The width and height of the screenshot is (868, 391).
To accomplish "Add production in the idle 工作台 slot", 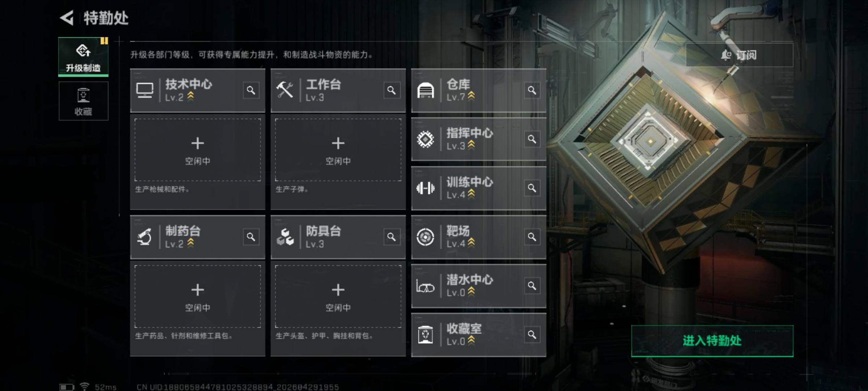I will (338, 150).
